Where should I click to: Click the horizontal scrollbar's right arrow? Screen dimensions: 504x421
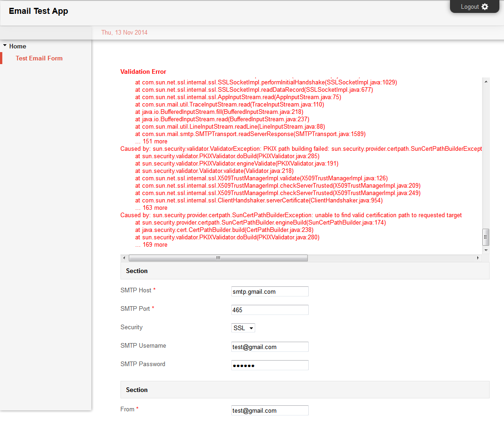point(478,258)
